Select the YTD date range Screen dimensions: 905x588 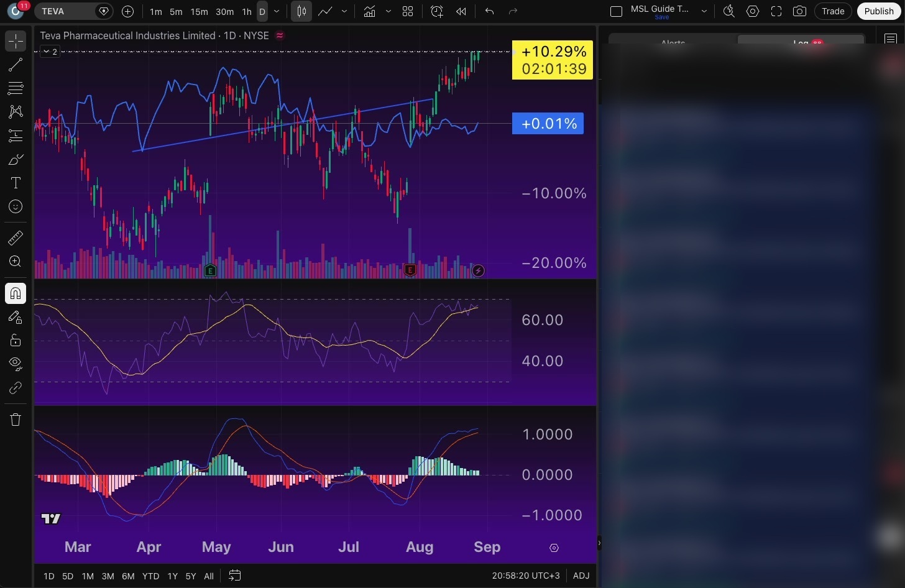(150, 576)
